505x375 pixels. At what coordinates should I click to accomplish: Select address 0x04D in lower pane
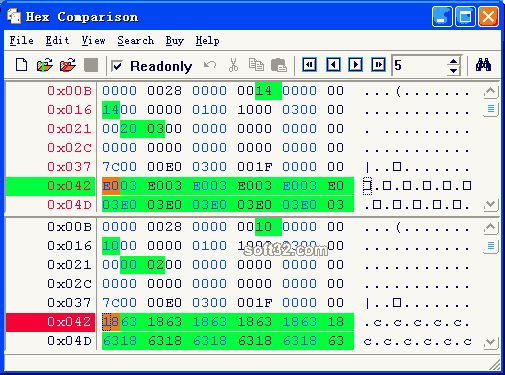(69, 341)
